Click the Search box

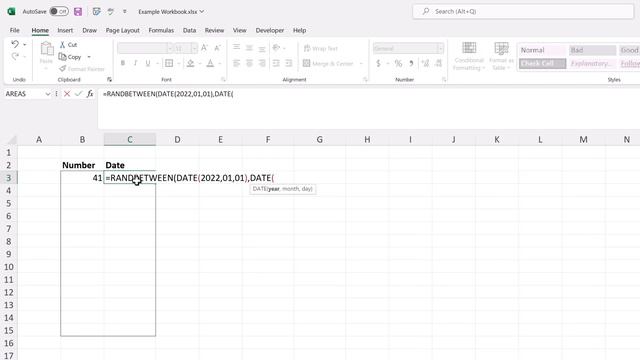tap(523, 11)
